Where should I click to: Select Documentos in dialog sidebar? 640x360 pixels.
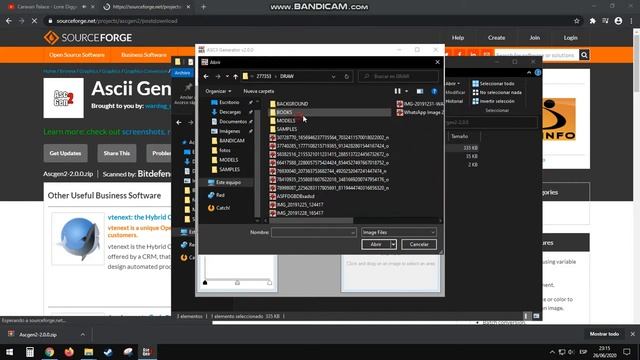pyautogui.click(x=233, y=122)
